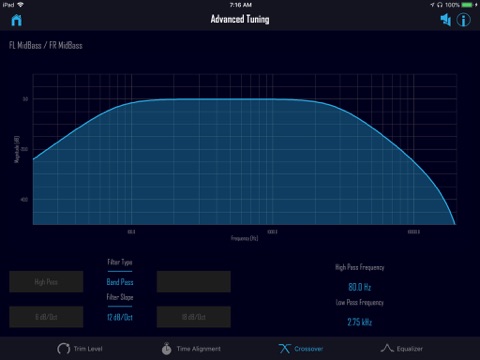Tap the Crossover X icon

284,349
